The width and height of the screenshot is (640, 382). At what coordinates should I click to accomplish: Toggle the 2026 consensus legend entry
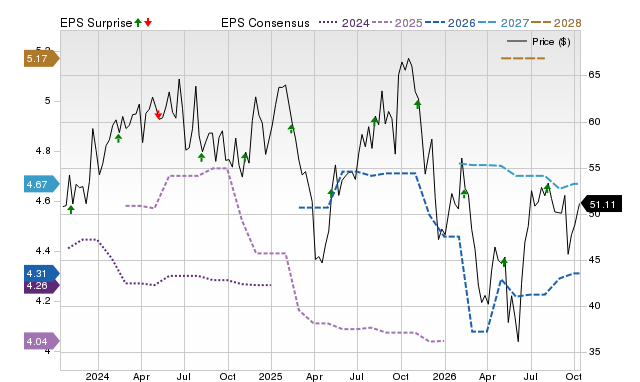450,23
